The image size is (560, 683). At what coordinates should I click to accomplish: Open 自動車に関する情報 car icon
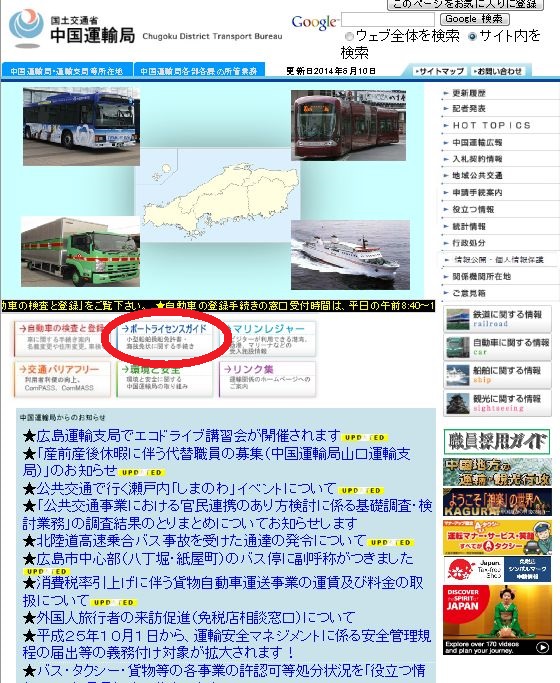click(x=497, y=347)
